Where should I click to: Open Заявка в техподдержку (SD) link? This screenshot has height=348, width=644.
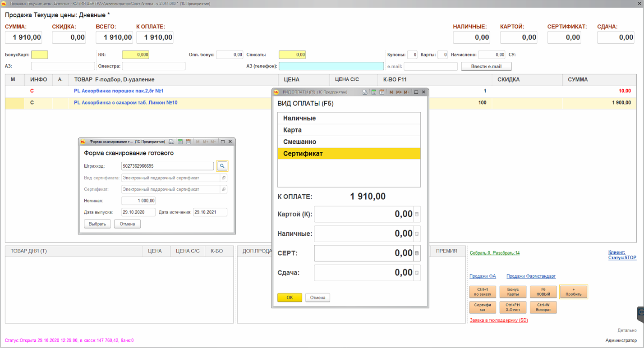(498, 320)
